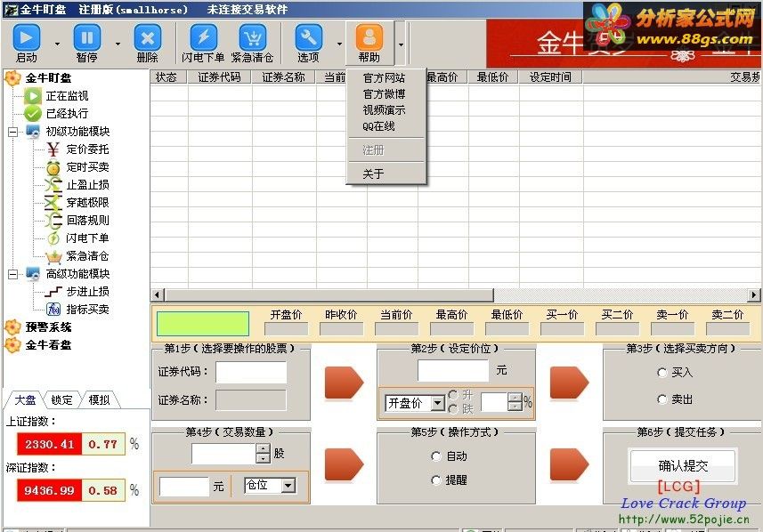Collapse the 高级功能模块 tree node

[x=13, y=274]
